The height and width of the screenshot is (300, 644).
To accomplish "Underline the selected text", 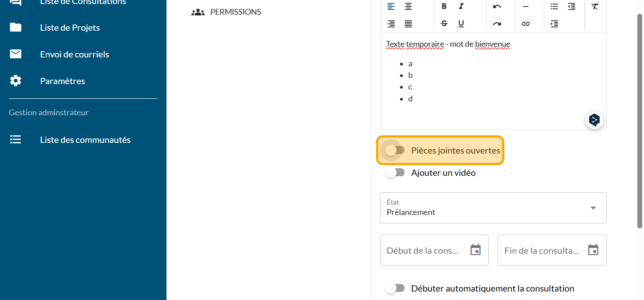I will click(461, 24).
